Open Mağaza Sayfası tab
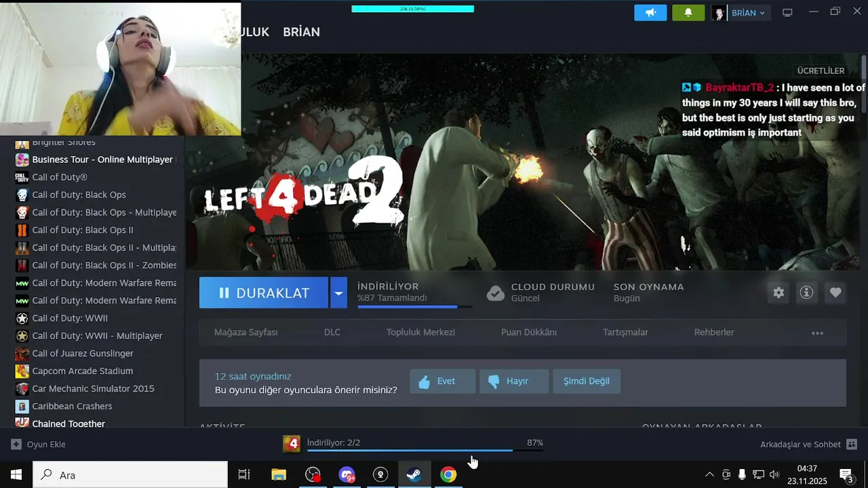This screenshot has width=868, height=488. coord(245,332)
